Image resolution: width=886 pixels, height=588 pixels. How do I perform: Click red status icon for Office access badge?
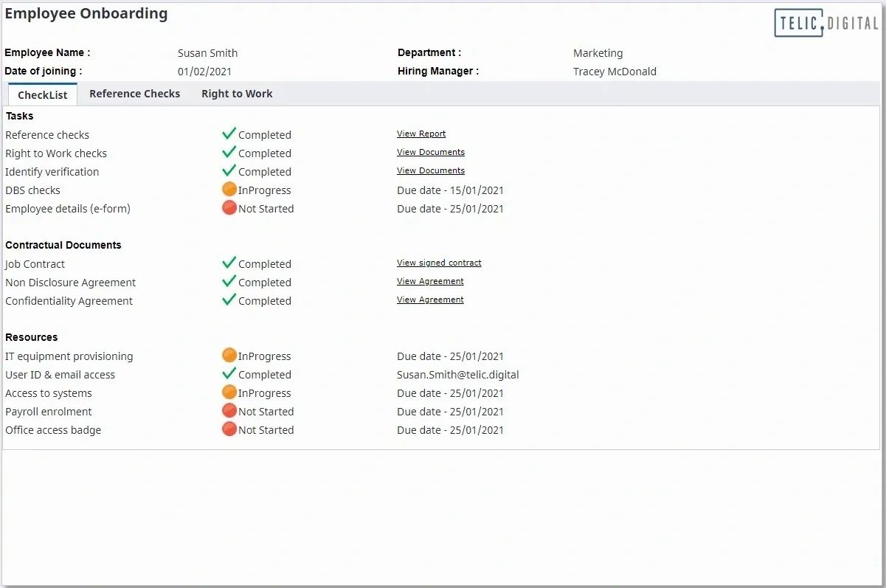coord(229,429)
